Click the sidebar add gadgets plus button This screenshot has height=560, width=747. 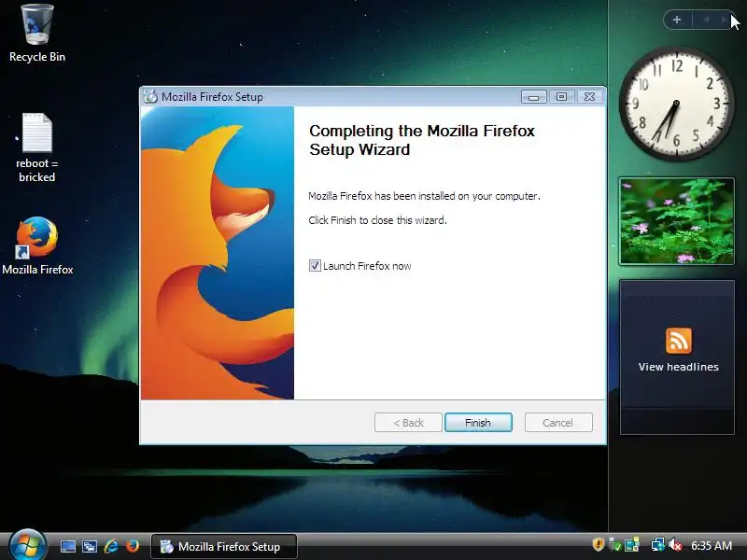point(677,20)
